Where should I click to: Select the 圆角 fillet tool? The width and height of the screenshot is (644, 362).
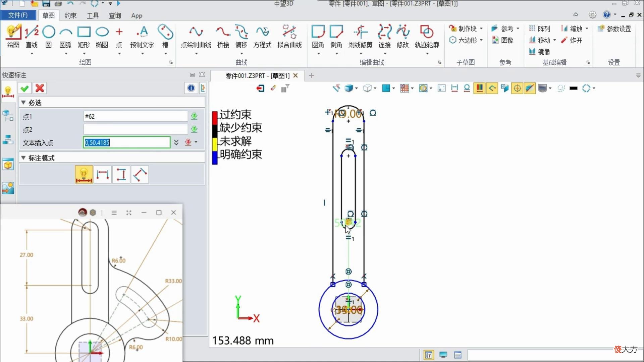(x=318, y=36)
